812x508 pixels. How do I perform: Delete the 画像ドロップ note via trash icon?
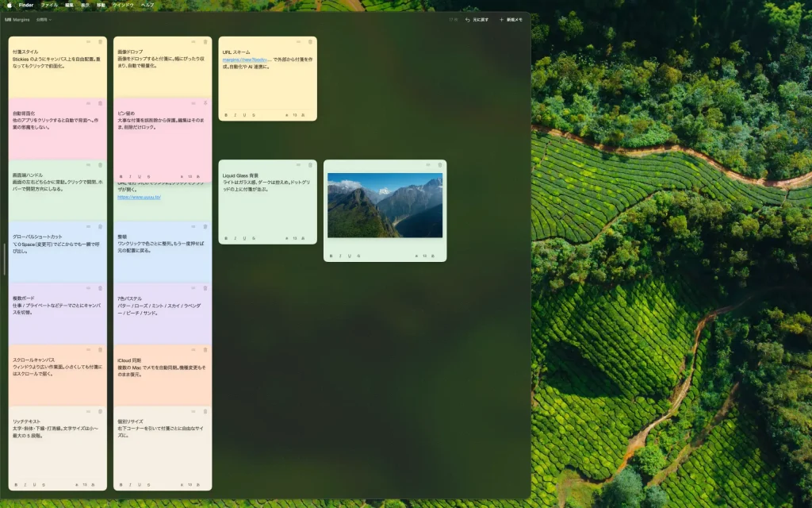205,42
